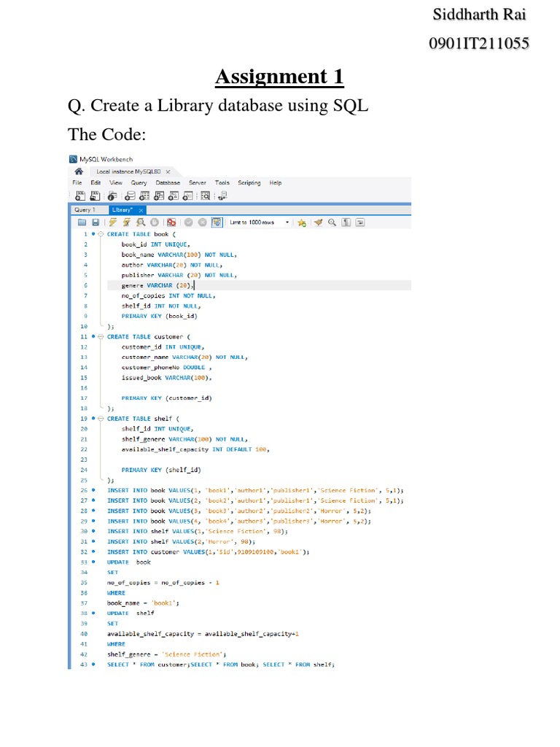Click statement marker dot on line 1
Image resolution: width=560 pixels, height=747 pixels.
(93, 234)
